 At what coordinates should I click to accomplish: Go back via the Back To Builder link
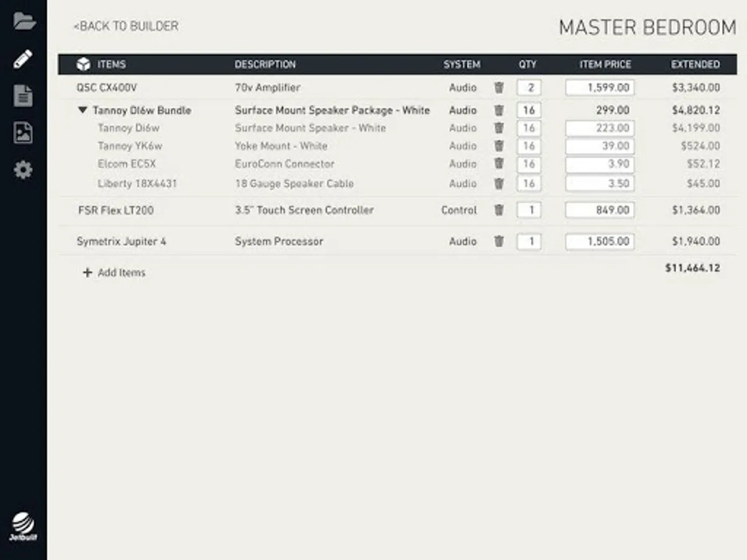[126, 26]
